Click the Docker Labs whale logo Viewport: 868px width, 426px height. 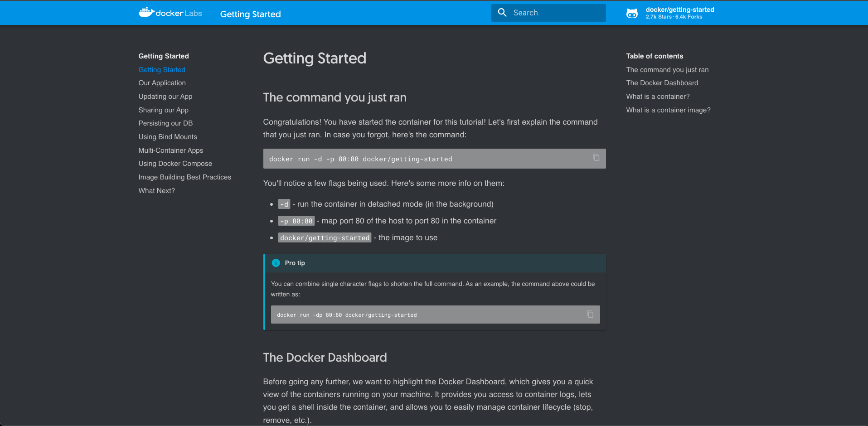pyautogui.click(x=170, y=13)
